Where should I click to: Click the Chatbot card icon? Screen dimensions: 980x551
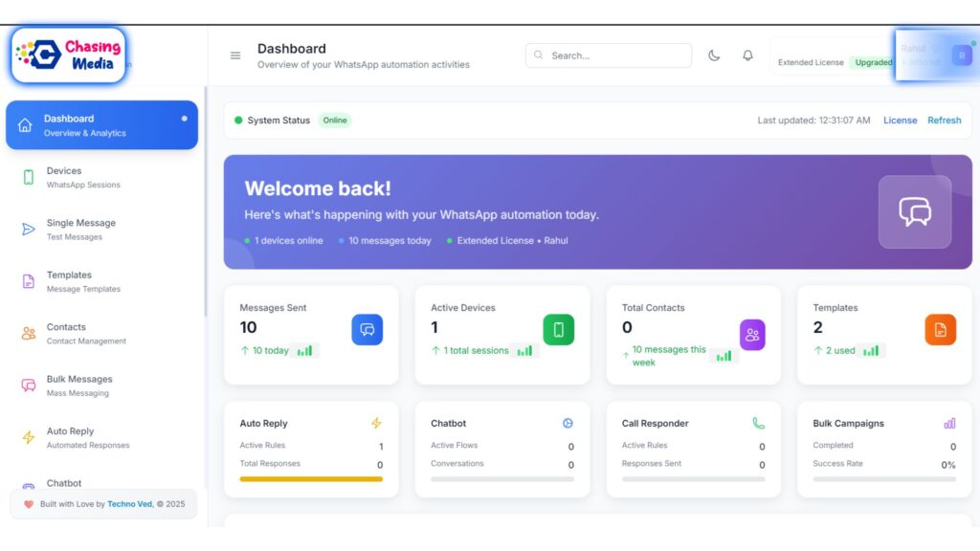[568, 423]
